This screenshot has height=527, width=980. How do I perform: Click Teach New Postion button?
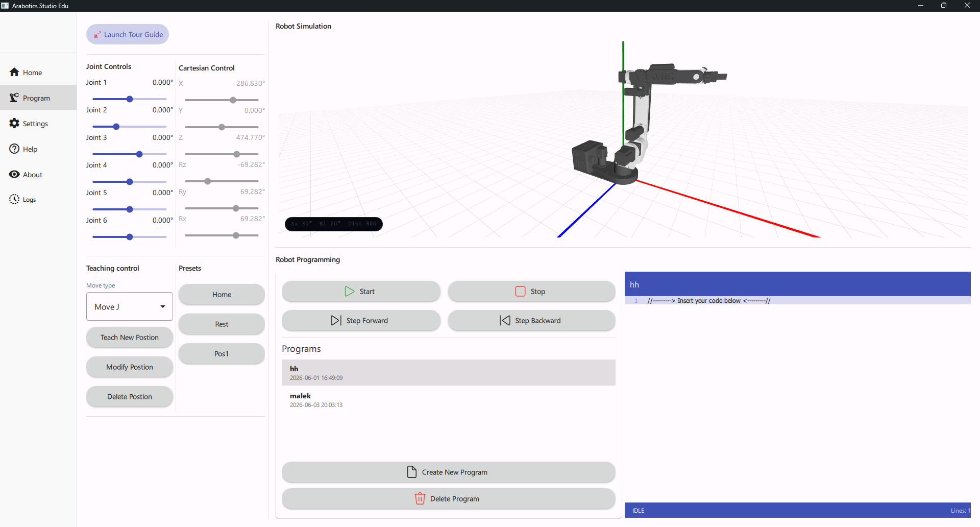(130, 337)
